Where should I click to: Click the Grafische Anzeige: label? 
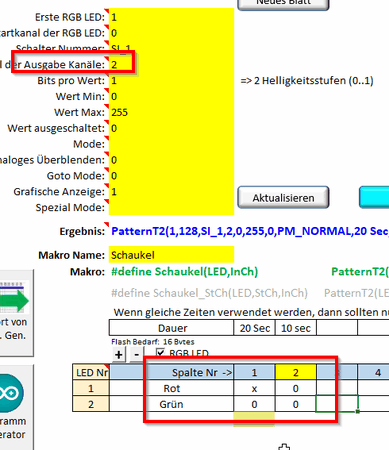tap(59, 192)
